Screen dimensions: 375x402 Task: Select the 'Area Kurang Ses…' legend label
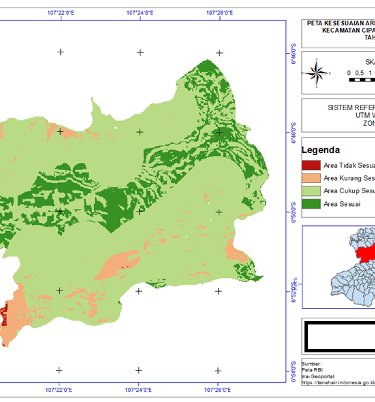pyautogui.click(x=349, y=178)
